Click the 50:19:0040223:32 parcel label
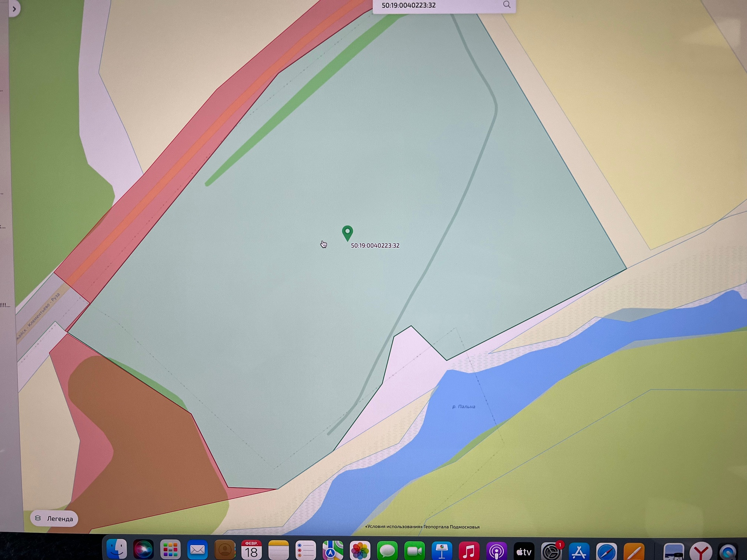Viewport: 747px width, 560px height. click(375, 245)
